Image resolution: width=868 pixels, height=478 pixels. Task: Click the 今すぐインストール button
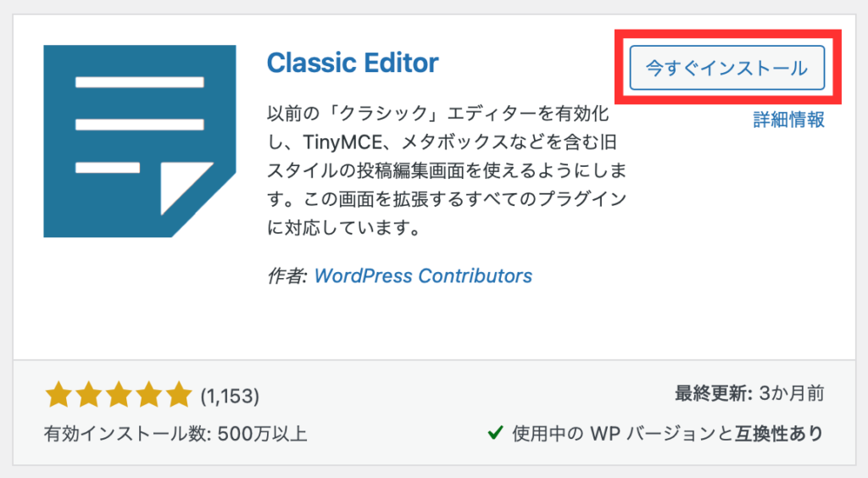pyautogui.click(x=726, y=68)
